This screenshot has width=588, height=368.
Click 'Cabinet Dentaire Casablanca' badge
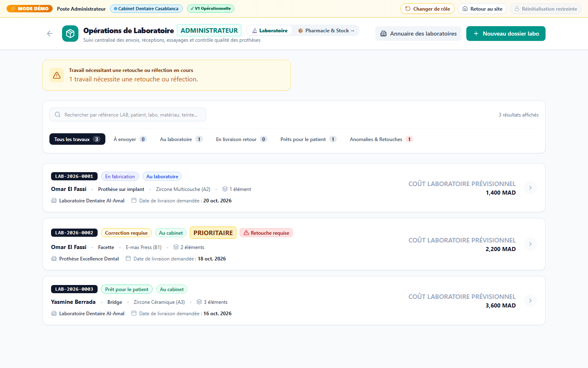(146, 9)
